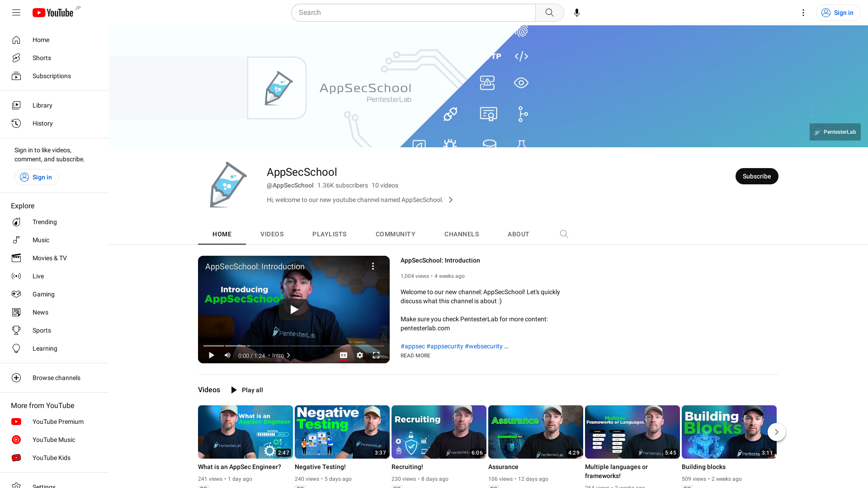
Task: Show next videos with carousel arrow
Action: coord(777,432)
